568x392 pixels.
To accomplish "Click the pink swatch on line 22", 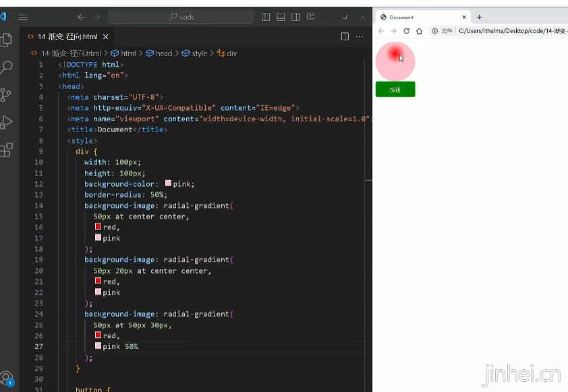I will pyautogui.click(x=98, y=291).
